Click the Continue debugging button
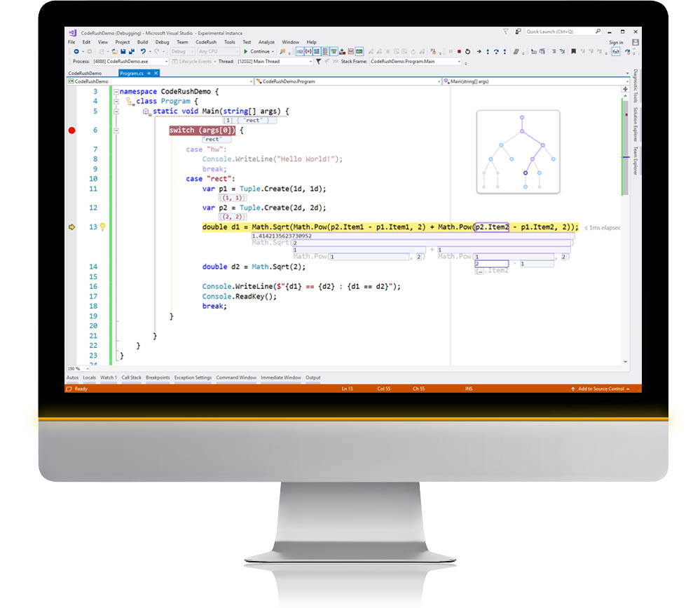 256,52
